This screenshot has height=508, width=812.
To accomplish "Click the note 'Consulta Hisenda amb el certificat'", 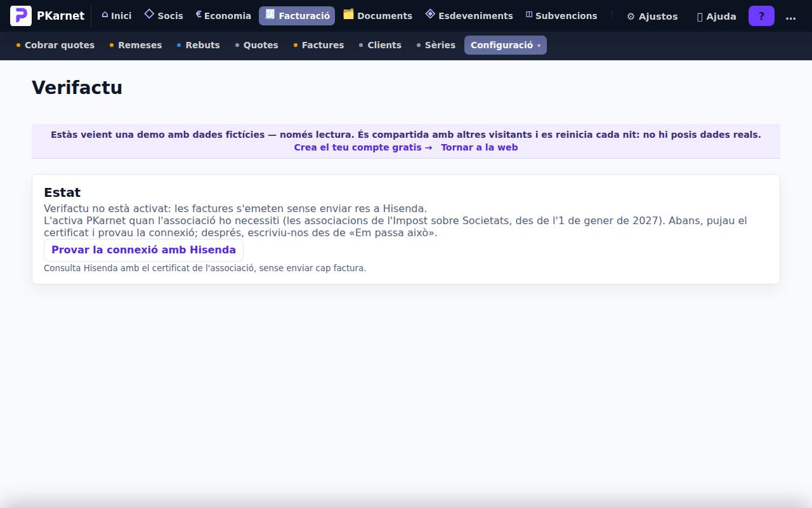I will point(205,268).
